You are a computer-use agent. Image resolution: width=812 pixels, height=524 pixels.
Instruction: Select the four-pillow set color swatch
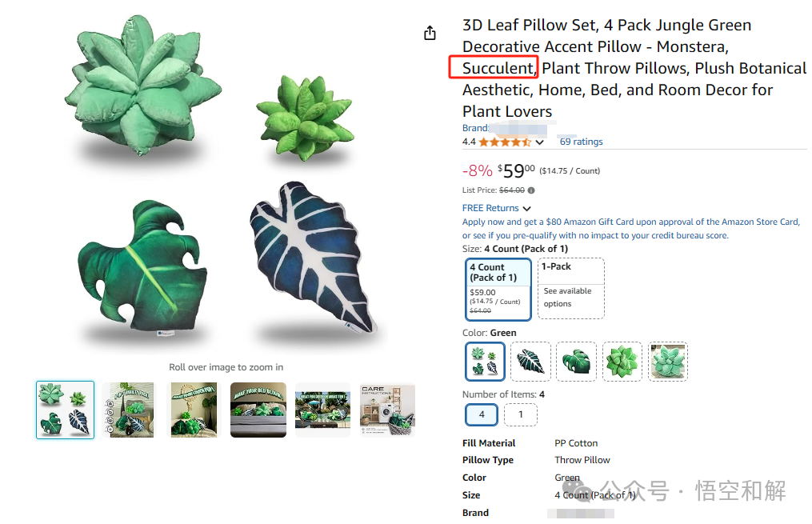coord(485,362)
